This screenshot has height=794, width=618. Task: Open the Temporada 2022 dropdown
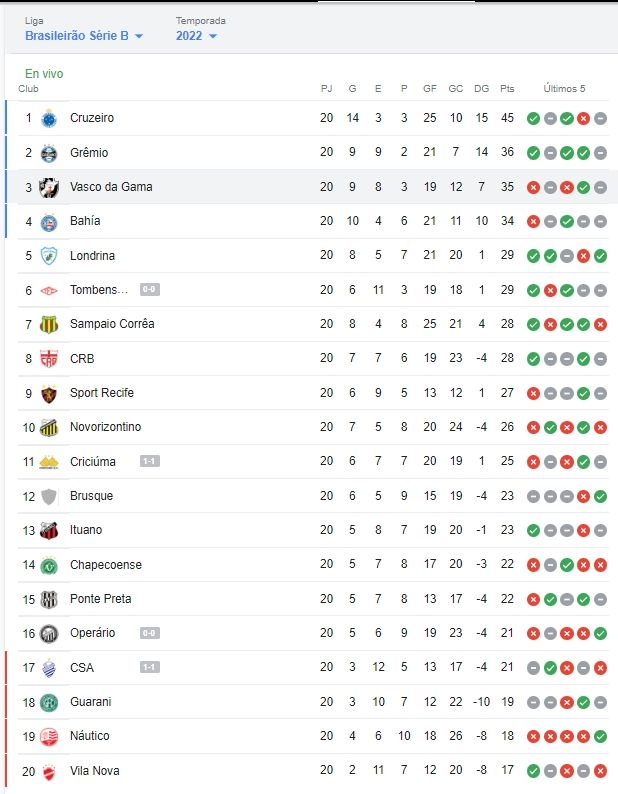tap(197, 36)
